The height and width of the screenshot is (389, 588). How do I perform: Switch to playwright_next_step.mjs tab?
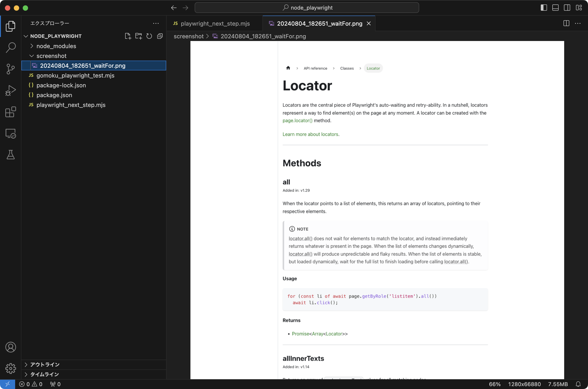(x=215, y=24)
